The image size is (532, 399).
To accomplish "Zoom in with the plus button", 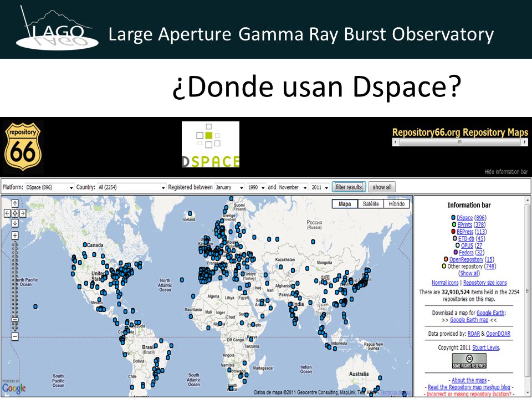I will 15,235.
